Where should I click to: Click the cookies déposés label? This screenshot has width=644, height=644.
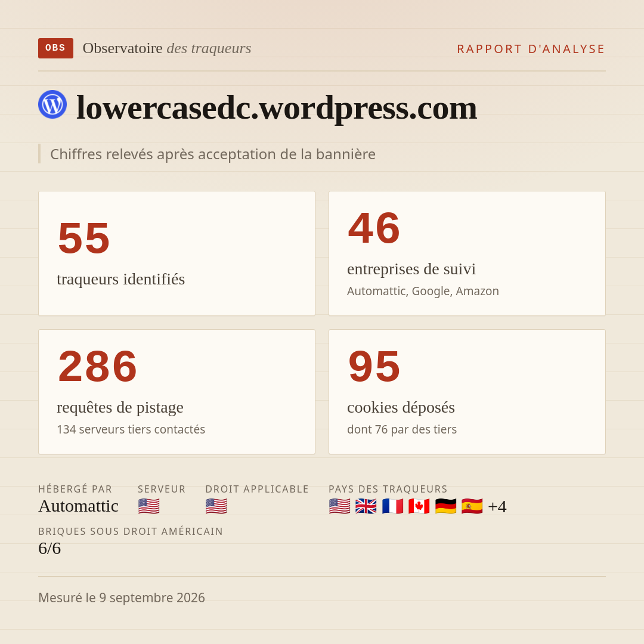coord(401,407)
